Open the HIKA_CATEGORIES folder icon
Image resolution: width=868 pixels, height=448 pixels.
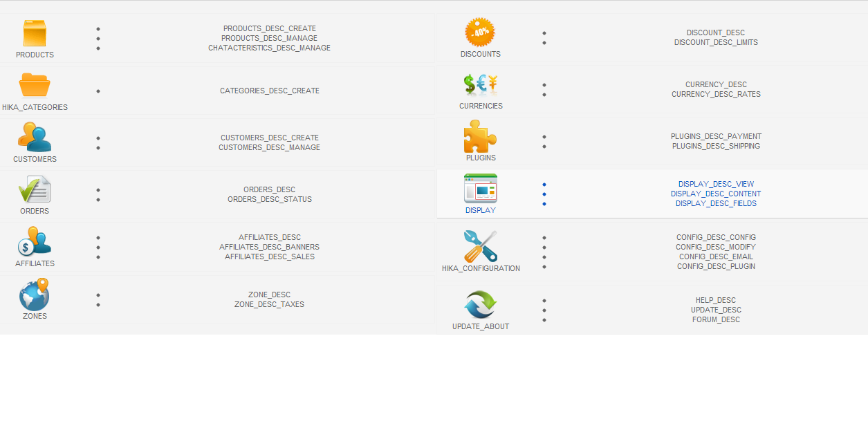pos(35,85)
